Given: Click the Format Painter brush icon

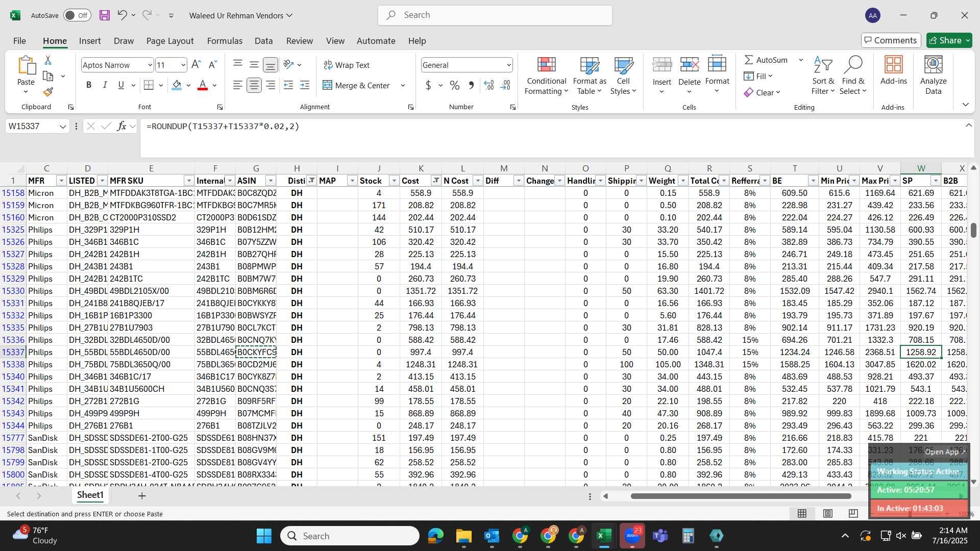Looking at the screenshot, I should [48, 92].
